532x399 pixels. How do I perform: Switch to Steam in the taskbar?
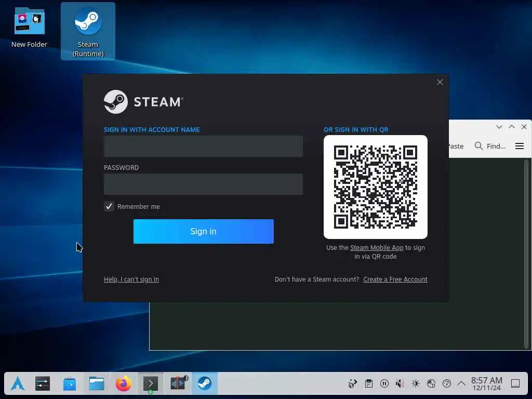[205, 384]
